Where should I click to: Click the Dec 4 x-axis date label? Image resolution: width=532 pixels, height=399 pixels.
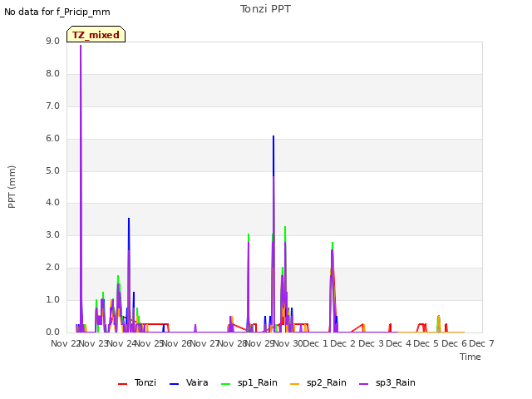(399, 343)
